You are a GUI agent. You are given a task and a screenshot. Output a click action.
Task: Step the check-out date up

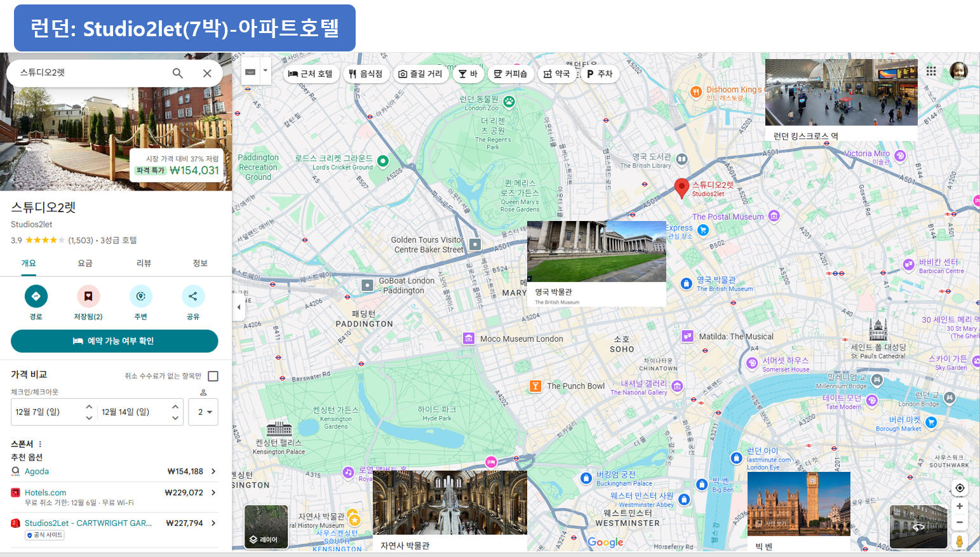(x=175, y=406)
